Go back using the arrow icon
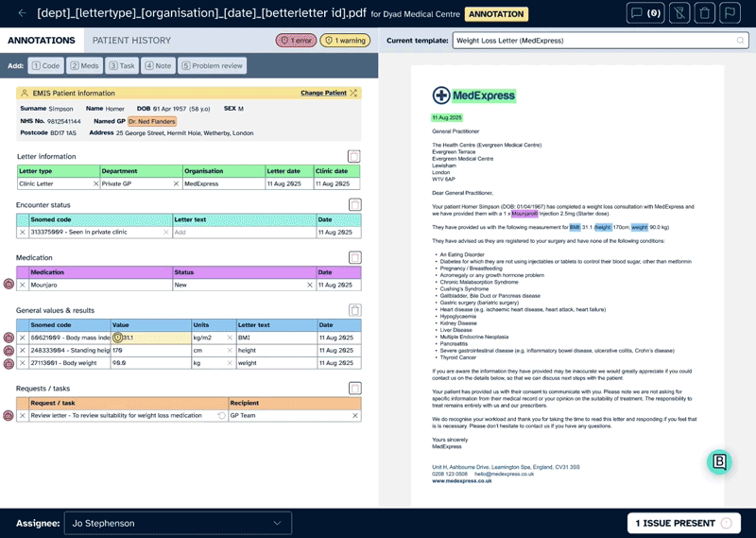 (22, 13)
